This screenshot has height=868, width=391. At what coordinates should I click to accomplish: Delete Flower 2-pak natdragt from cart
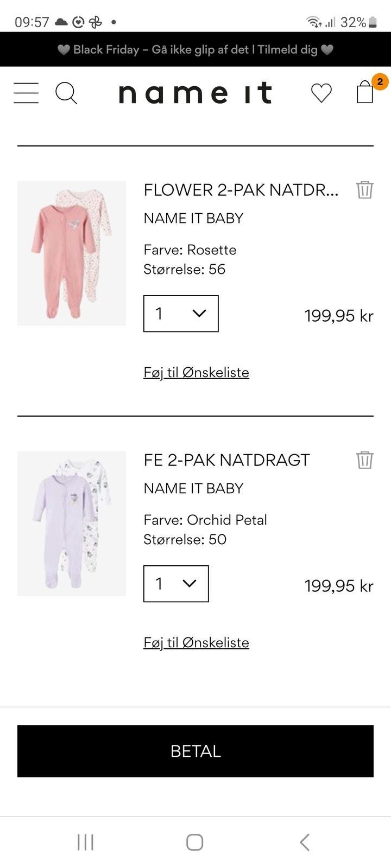click(364, 190)
